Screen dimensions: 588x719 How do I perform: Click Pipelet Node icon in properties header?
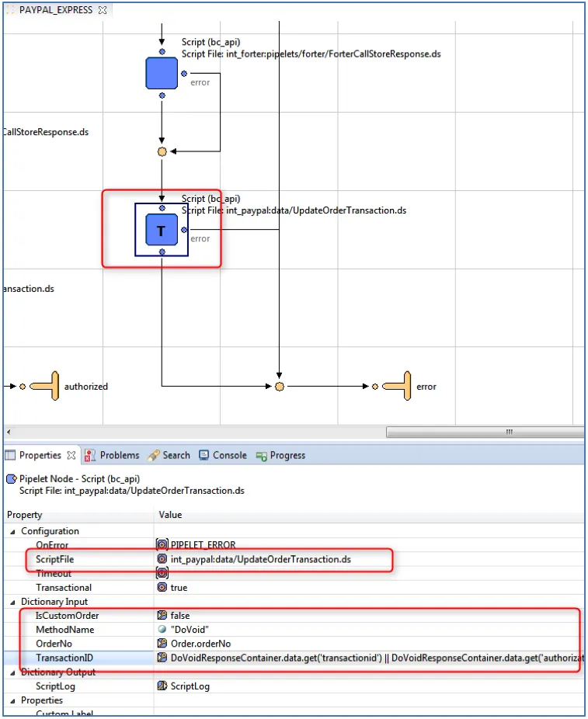(x=12, y=479)
